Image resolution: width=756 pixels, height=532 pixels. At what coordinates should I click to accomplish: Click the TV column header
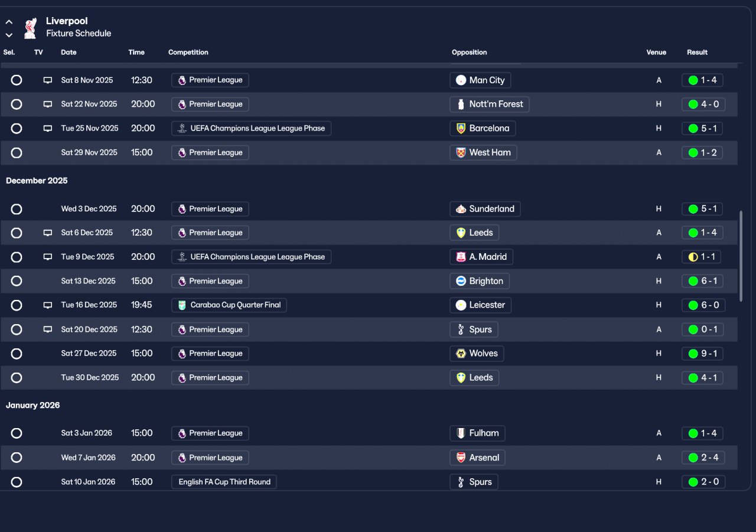tap(38, 53)
